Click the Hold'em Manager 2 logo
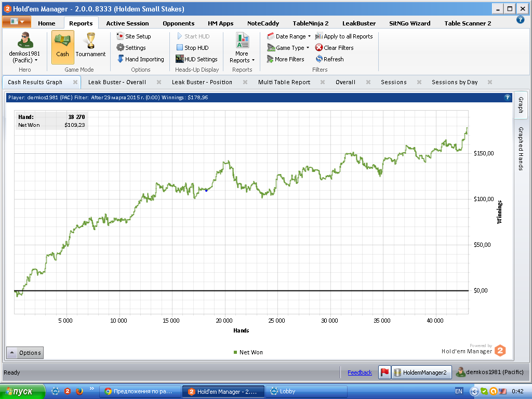Image resolution: width=532 pixels, height=399 pixels. (500, 351)
